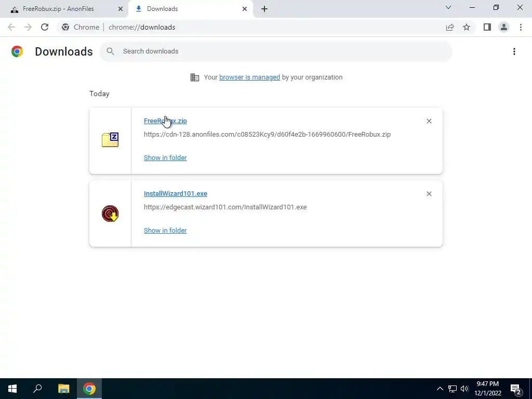Close the Downloads tab

[x=245, y=9]
